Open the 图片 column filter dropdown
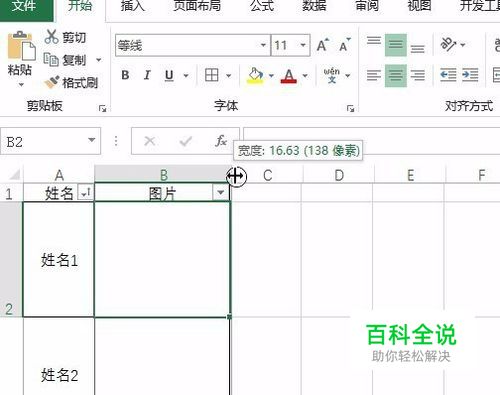This screenshot has width=500, height=395. 220,192
